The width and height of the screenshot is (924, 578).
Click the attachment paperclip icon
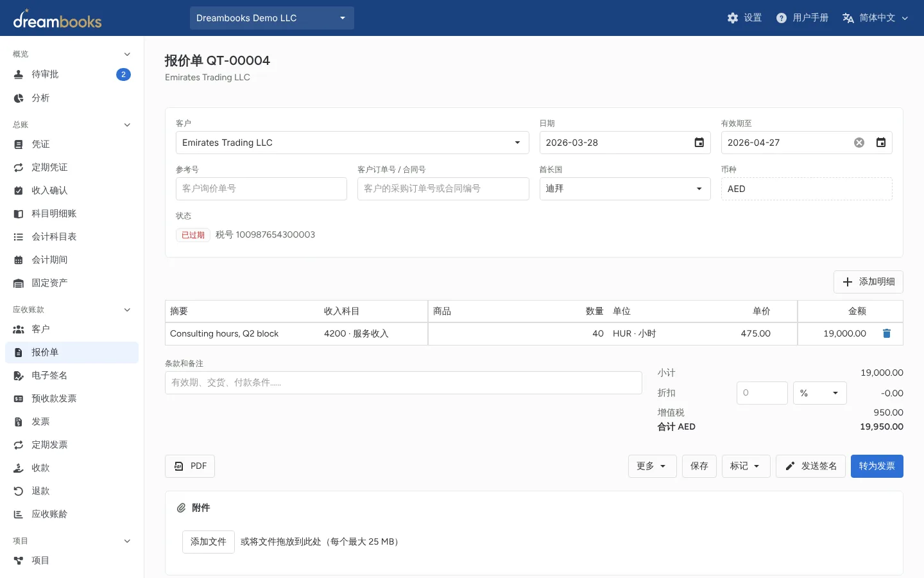click(181, 508)
